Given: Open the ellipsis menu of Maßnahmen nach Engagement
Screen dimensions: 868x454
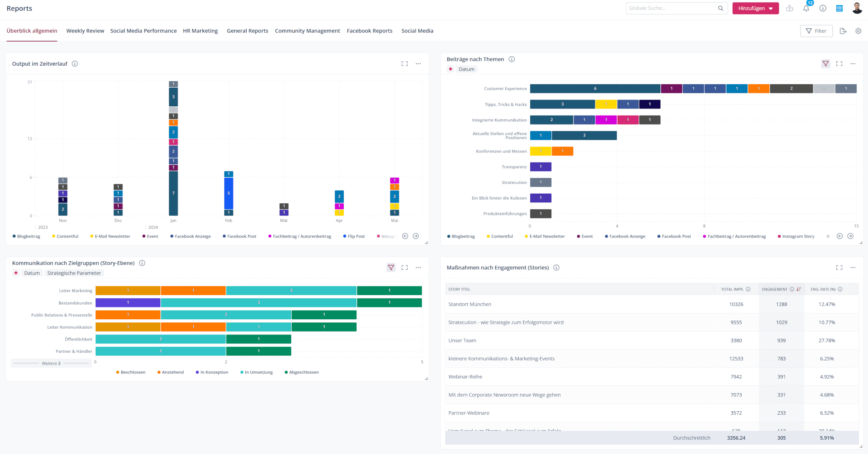Looking at the screenshot, I should 853,267.
